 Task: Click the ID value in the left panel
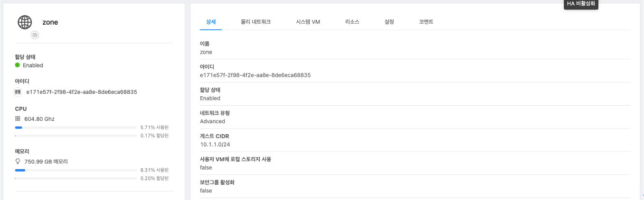pyautogui.click(x=82, y=92)
